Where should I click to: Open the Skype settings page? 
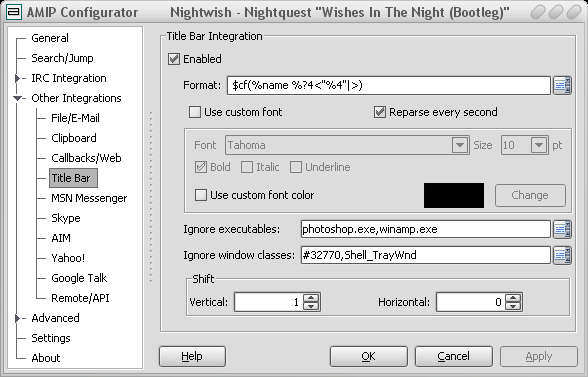66,218
